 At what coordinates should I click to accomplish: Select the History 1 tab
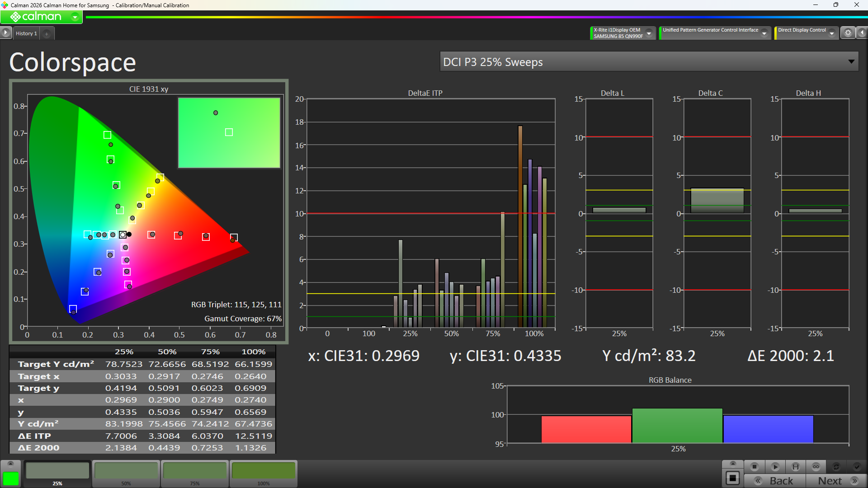click(x=26, y=33)
